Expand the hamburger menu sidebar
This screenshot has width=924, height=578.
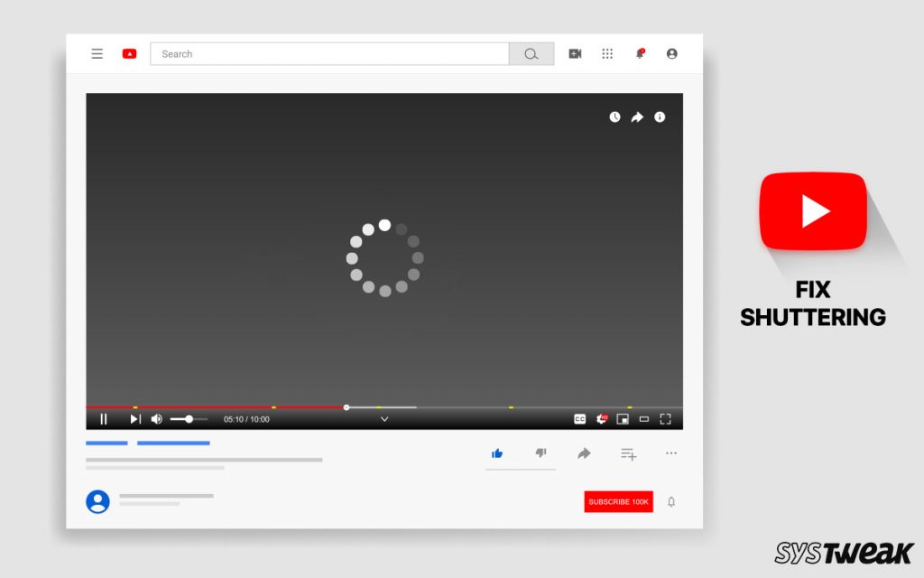(97, 53)
